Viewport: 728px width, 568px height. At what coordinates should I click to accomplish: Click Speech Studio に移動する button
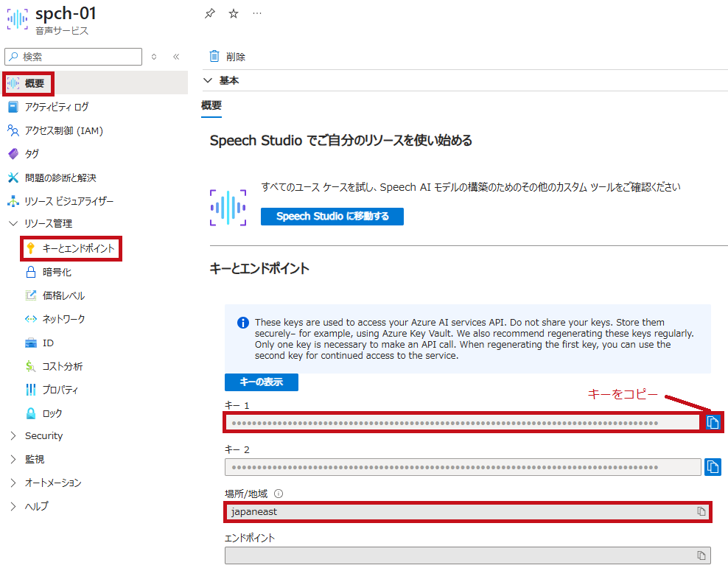tap(332, 217)
